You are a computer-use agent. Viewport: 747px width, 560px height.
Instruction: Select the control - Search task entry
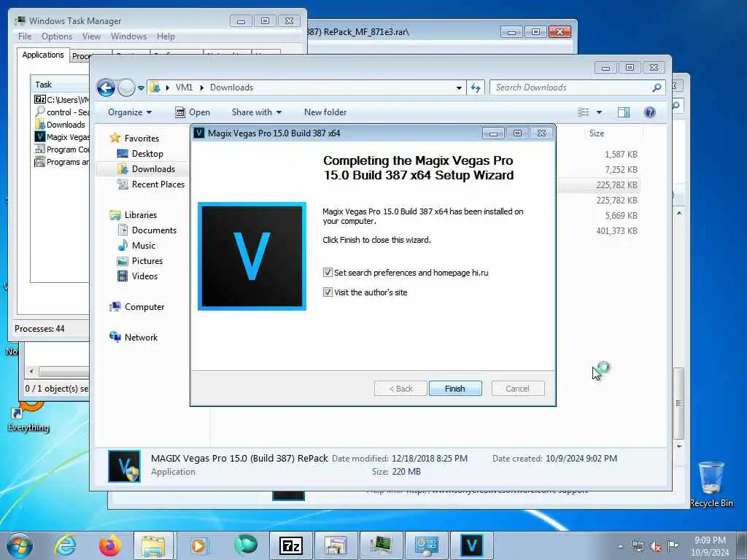point(62,112)
